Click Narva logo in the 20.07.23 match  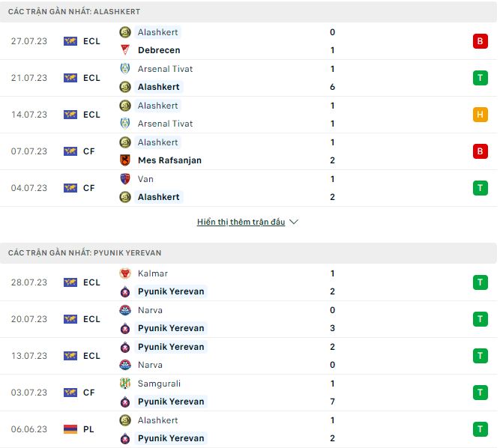click(x=125, y=310)
